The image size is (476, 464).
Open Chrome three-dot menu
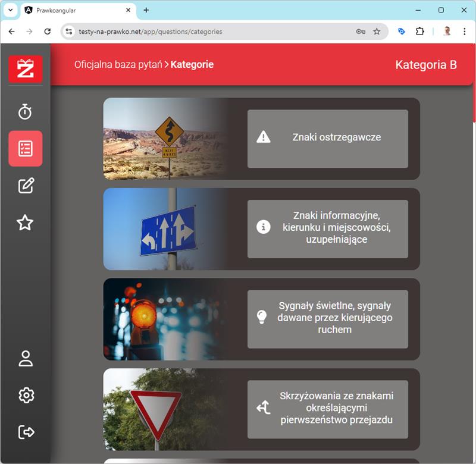click(465, 32)
